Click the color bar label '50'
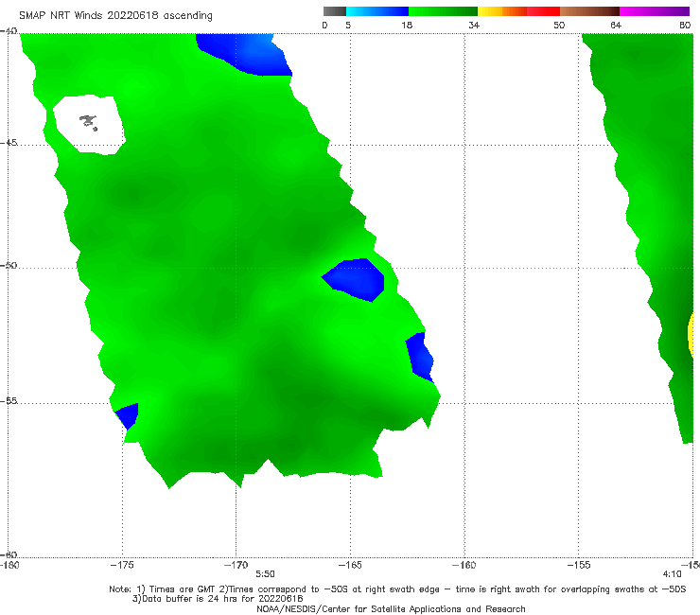Image resolution: width=700 pixels, height=615 pixels. coord(559,25)
